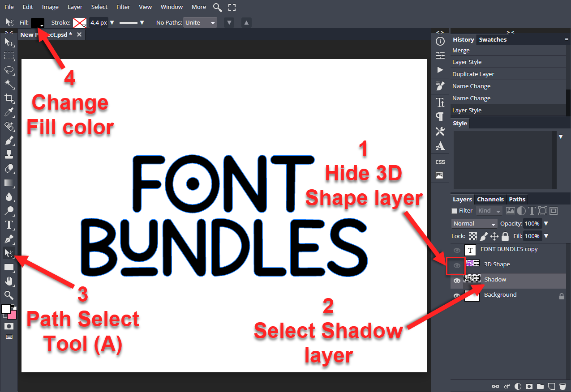Select the Blur droplet tool
This screenshot has width=571, height=392.
click(x=9, y=197)
